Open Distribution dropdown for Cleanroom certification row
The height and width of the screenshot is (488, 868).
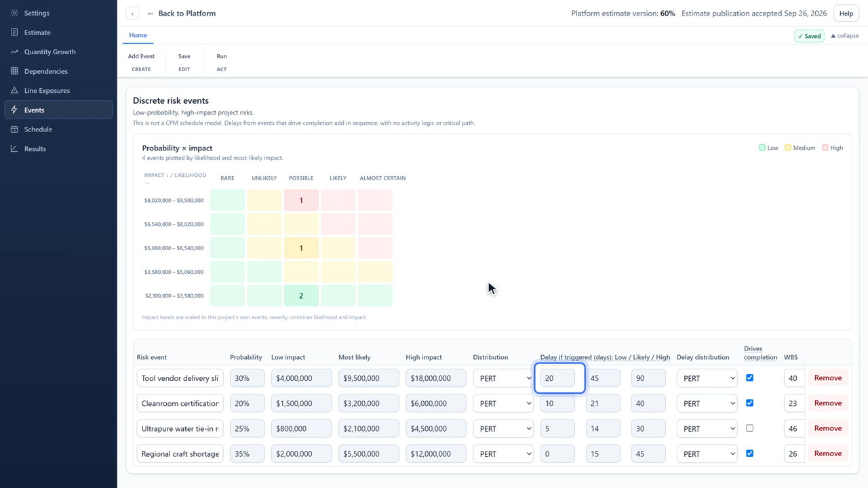pos(503,403)
